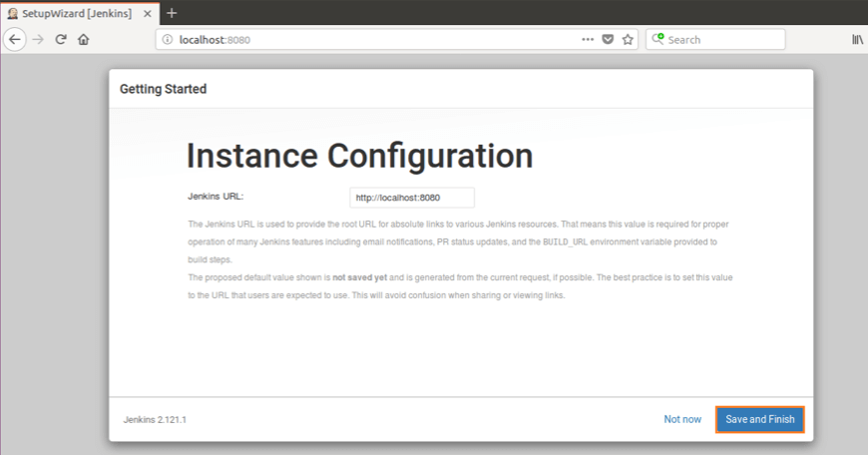
Task: Open a new browser tab
Action: pyautogui.click(x=172, y=13)
